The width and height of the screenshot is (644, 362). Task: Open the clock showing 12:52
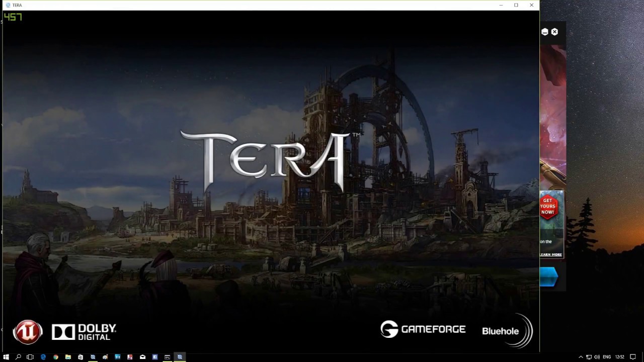point(620,357)
